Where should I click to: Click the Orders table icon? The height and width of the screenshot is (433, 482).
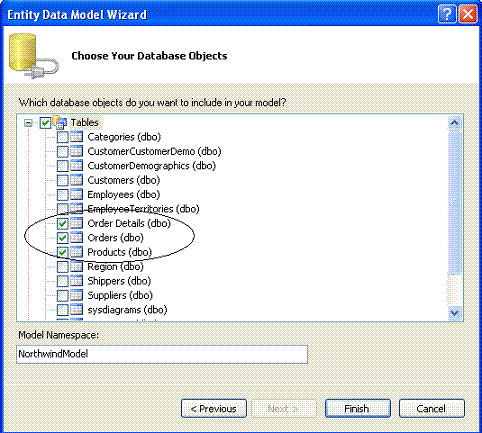pos(77,238)
